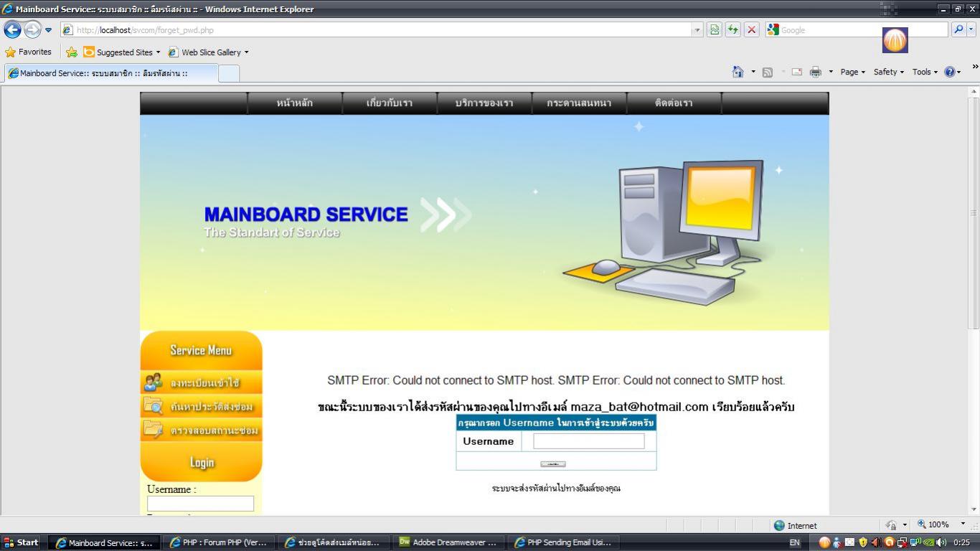Click the orange globe floating icon
This screenshot has height=551, width=980.
click(895, 40)
